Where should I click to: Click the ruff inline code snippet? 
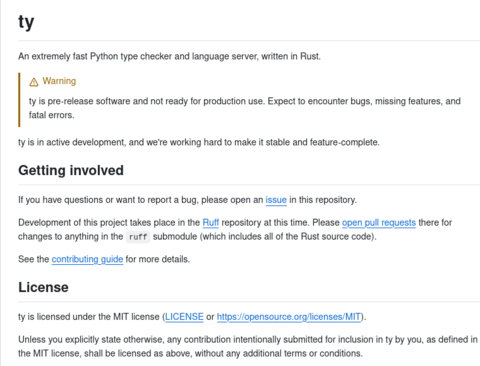tap(138, 237)
